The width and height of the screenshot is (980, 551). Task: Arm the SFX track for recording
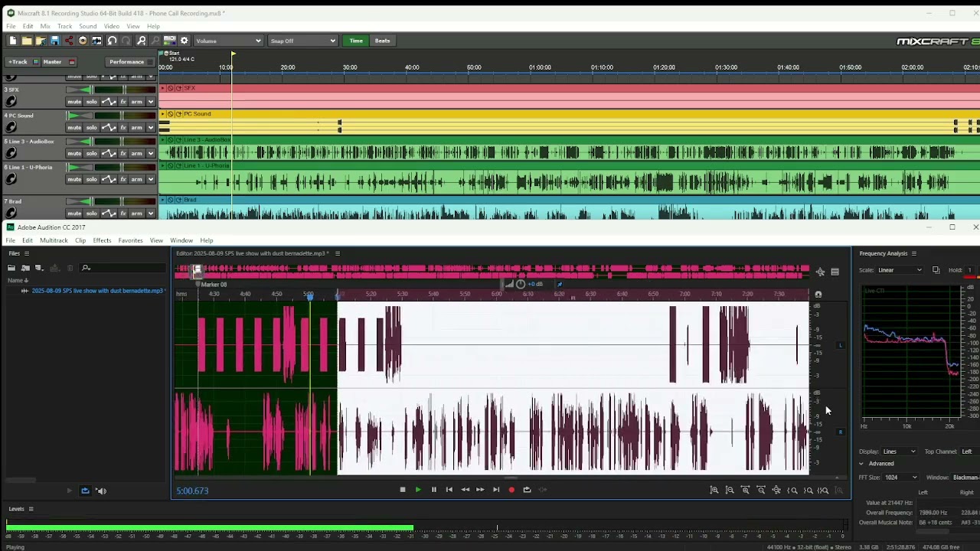(x=136, y=102)
